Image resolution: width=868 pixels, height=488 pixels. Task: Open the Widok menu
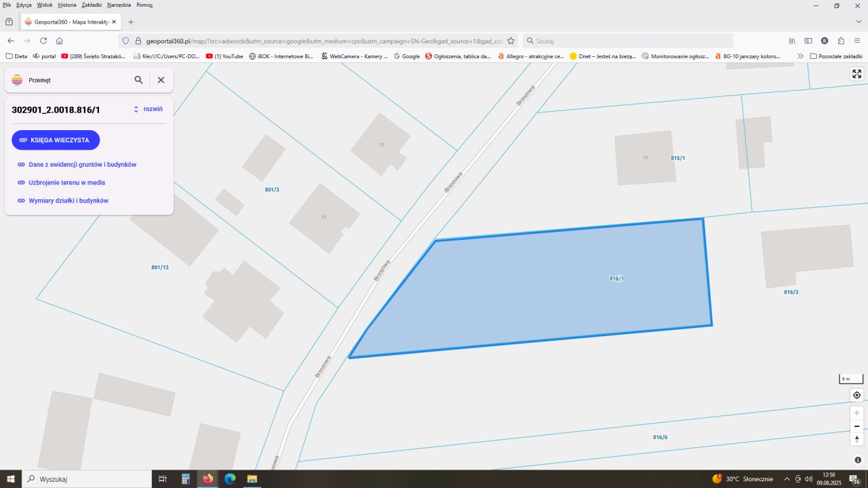(x=45, y=5)
